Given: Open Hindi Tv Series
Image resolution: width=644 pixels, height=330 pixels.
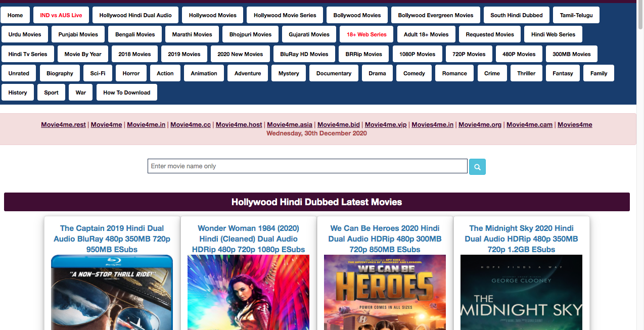Looking at the screenshot, I should (x=28, y=54).
